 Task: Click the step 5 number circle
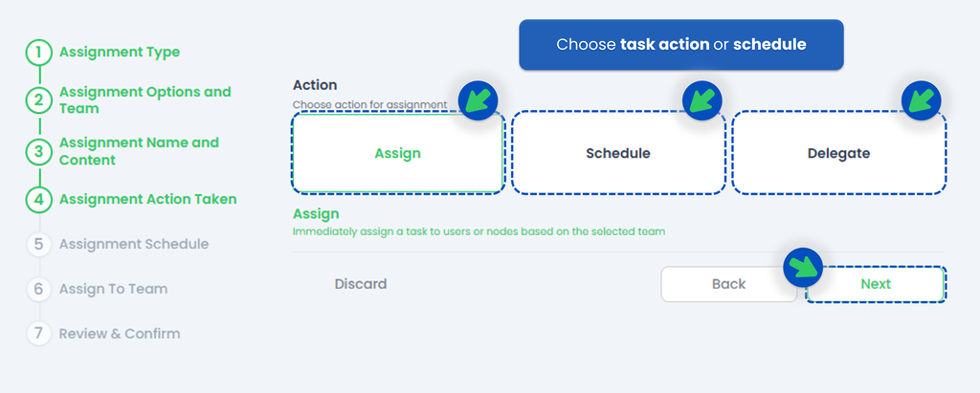pyautogui.click(x=38, y=244)
